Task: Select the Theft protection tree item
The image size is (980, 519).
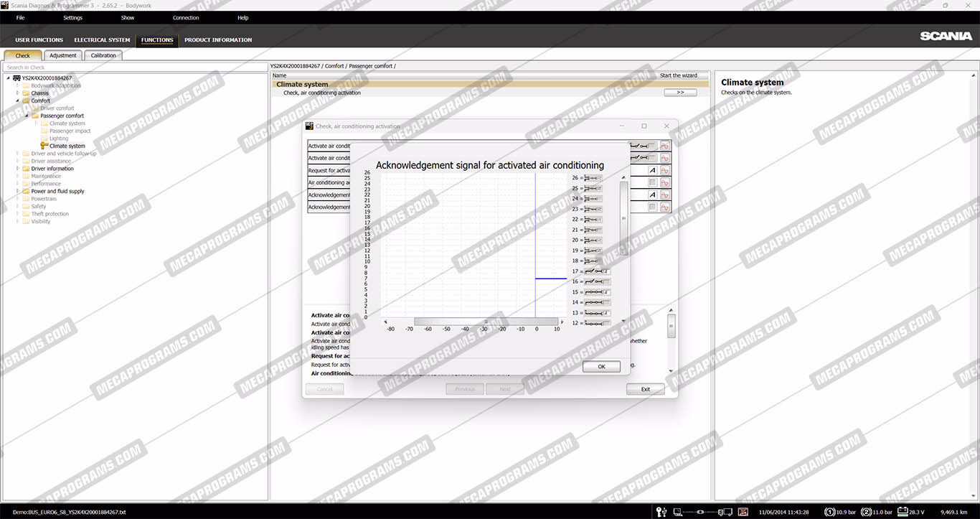Action: tap(50, 214)
